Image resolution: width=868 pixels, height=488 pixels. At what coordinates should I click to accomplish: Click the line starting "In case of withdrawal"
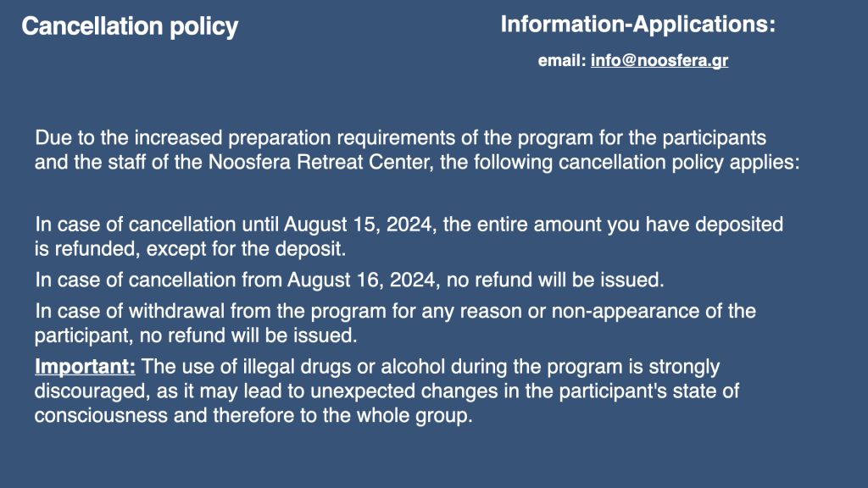click(x=395, y=311)
